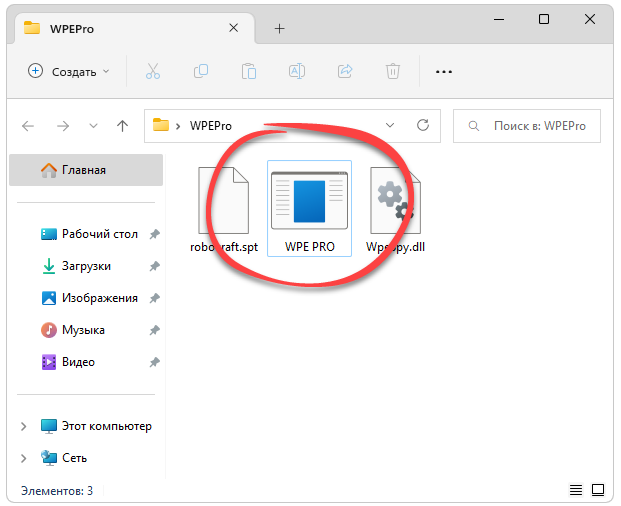The width and height of the screenshot is (621, 506).
Task: Expand the Сеть tree node
Action: click(24, 457)
